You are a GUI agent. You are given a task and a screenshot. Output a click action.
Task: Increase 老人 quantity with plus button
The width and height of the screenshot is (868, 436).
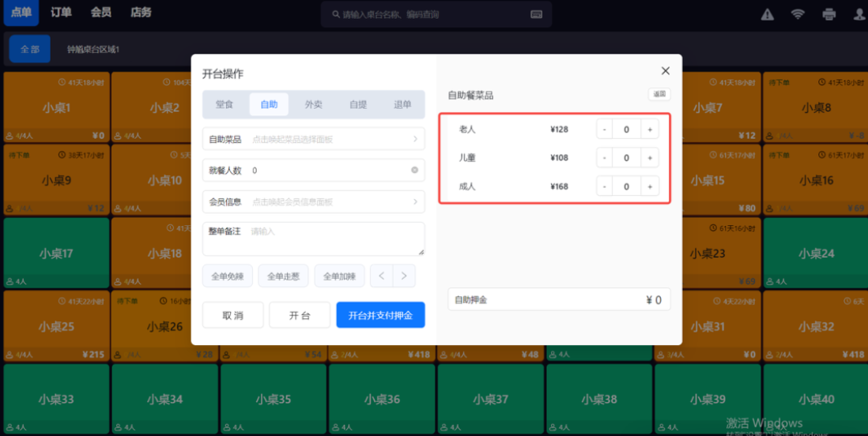click(x=650, y=130)
